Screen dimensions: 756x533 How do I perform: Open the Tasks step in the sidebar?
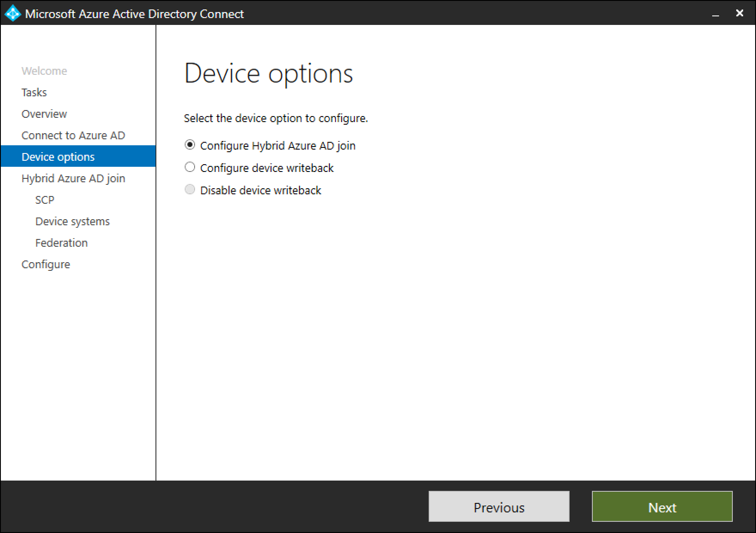[34, 92]
